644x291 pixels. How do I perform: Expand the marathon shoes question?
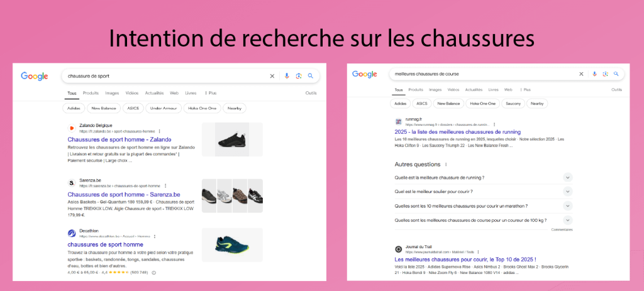(x=568, y=206)
